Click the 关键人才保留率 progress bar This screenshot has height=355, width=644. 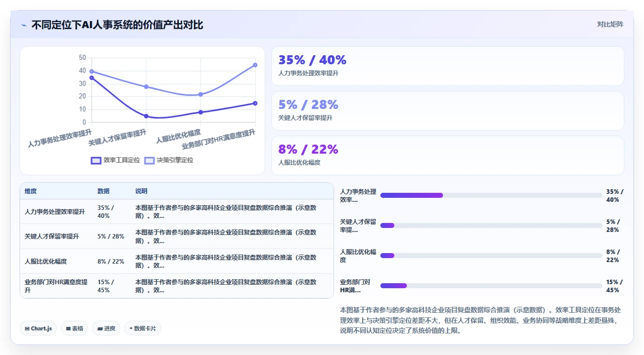(x=491, y=225)
